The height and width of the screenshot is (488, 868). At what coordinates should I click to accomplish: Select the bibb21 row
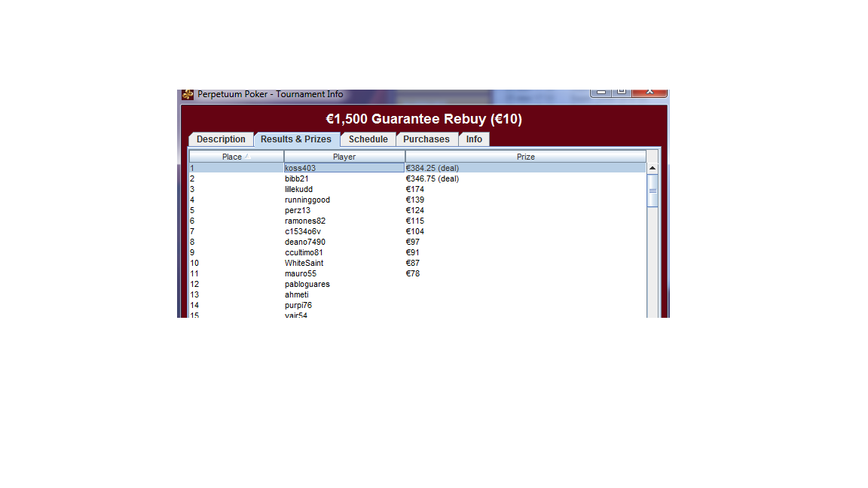[x=297, y=179]
